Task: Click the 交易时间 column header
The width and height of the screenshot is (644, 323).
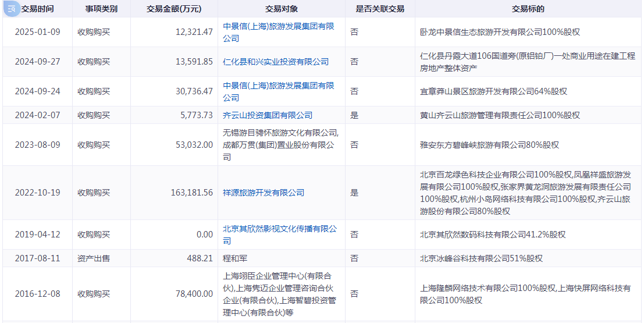Action: coord(37,9)
